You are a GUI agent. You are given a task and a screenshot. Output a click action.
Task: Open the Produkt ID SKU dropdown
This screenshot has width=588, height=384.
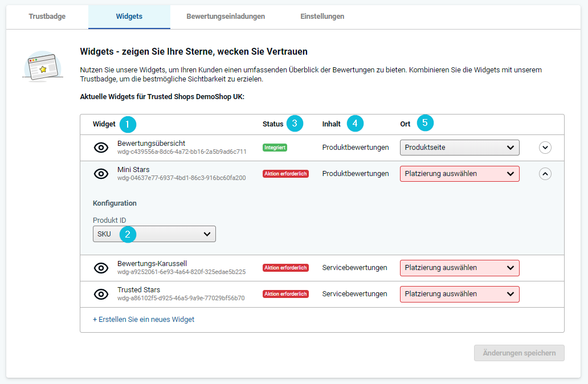click(154, 234)
